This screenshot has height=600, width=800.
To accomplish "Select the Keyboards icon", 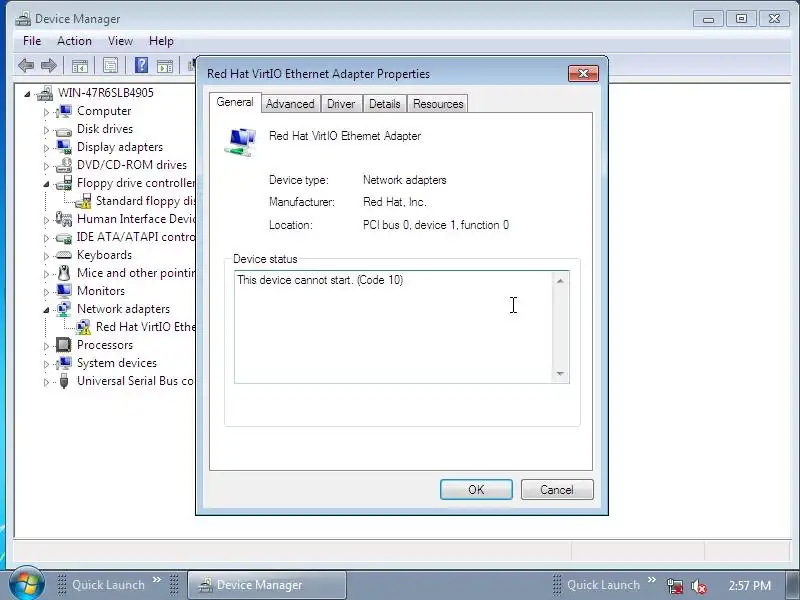I will click(x=64, y=255).
